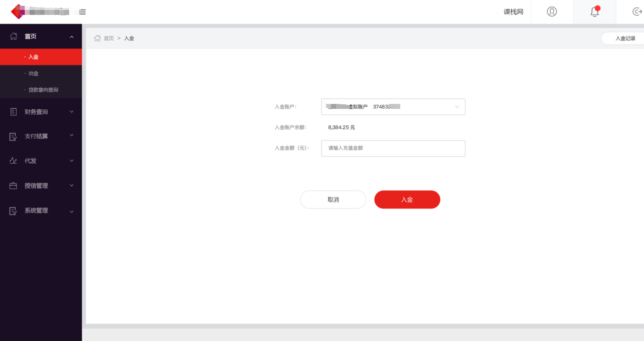Viewport: 644px width, 341px height.
Task: Click the logout icon at top right
Action: coord(637,12)
